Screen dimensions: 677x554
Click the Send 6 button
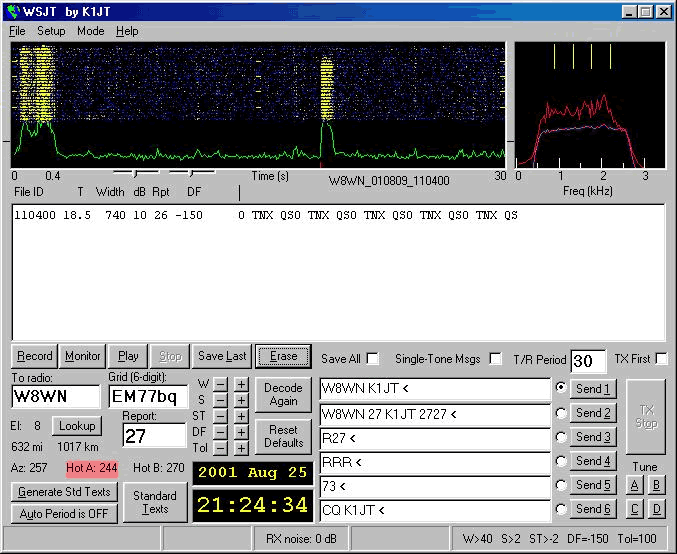tap(593, 509)
